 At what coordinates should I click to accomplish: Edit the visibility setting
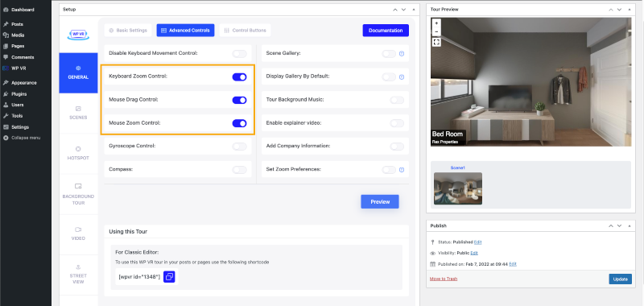pyautogui.click(x=474, y=253)
